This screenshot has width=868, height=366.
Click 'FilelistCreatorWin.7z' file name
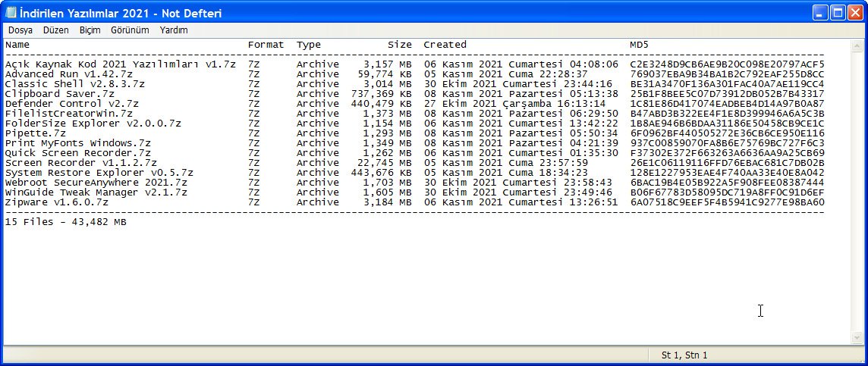pos(68,114)
